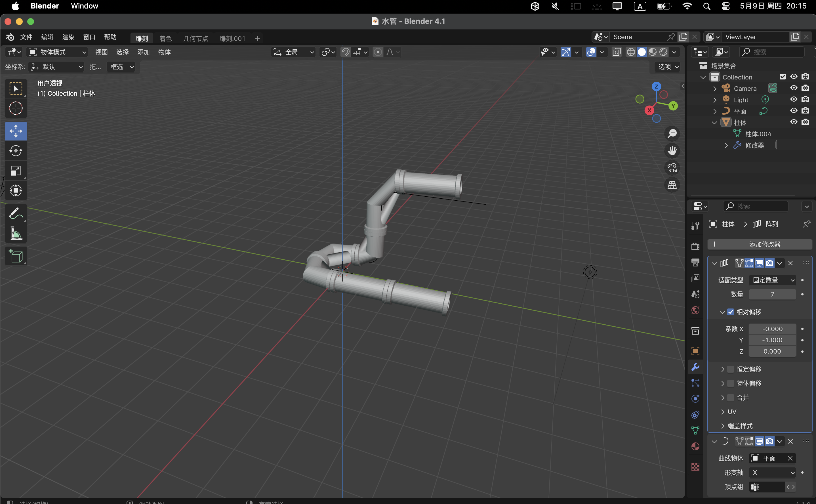Select the Annotate pencil tool
This screenshot has height=504, width=816.
pyautogui.click(x=16, y=213)
